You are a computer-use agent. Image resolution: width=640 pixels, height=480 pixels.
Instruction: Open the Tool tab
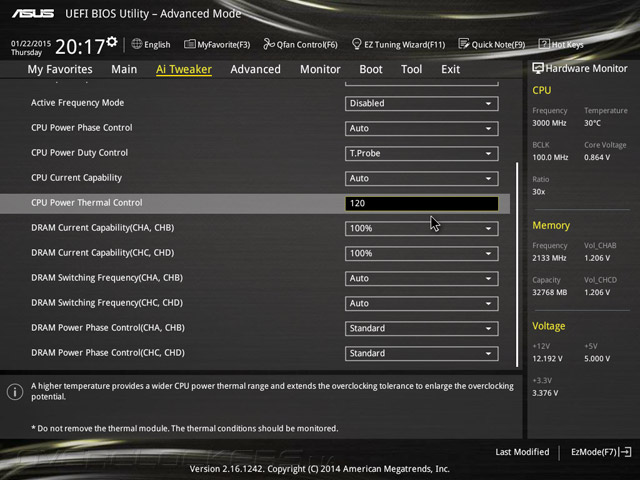click(411, 69)
